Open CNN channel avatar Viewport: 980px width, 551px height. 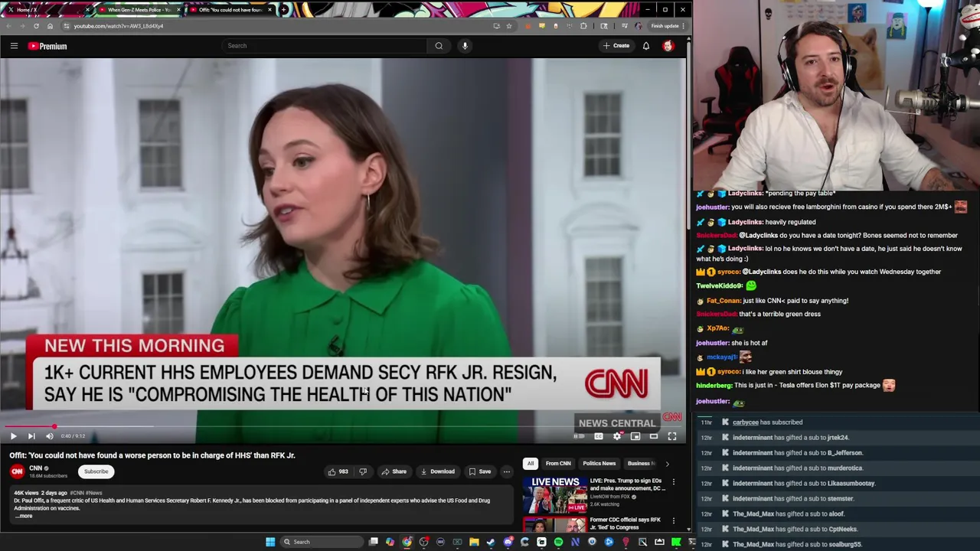[x=17, y=471]
